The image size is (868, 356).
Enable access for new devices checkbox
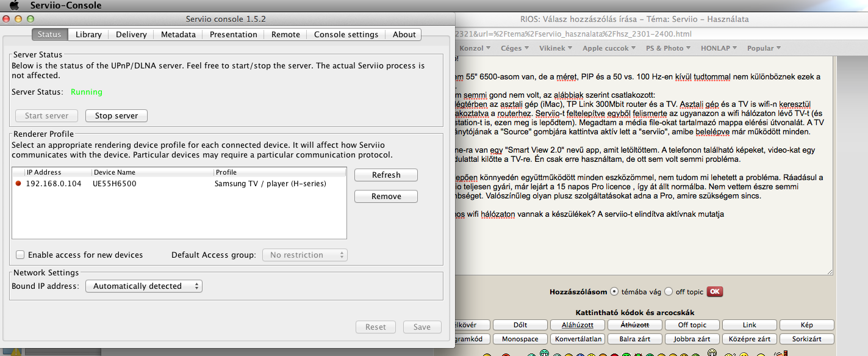coord(20,255)
